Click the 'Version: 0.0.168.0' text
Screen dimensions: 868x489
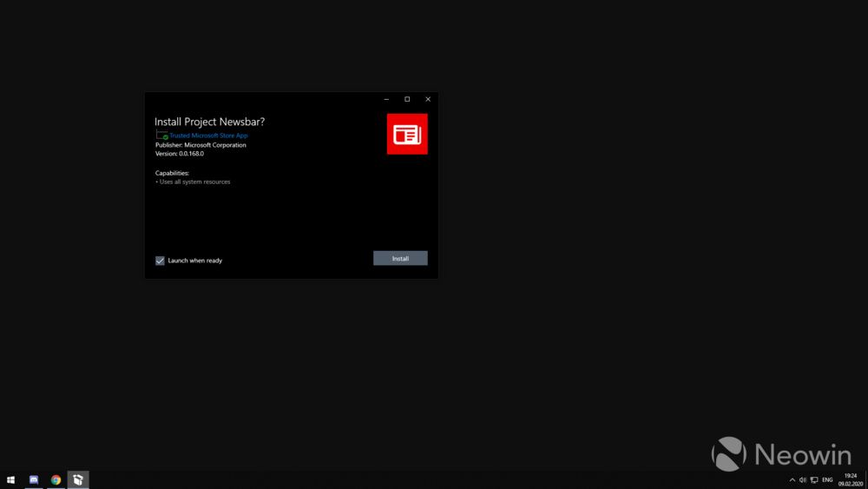pyautogui.click(x=180, y=154)
